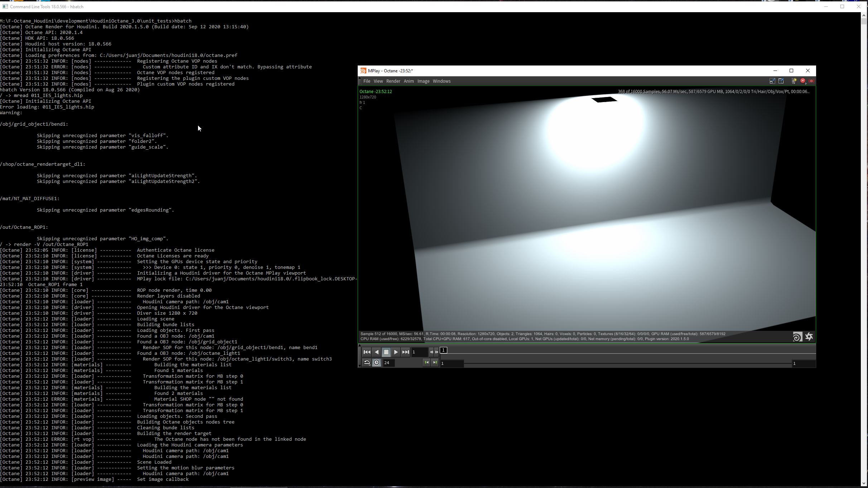
Task: Expand the playbar collapse arrow at left edge
Action: (360, 346)
